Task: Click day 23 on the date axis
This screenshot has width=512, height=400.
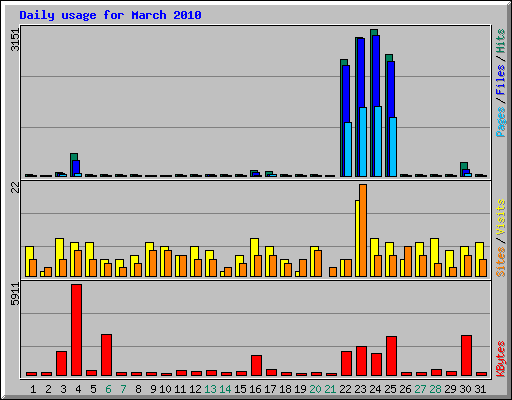Action: (x=360, y=389)
